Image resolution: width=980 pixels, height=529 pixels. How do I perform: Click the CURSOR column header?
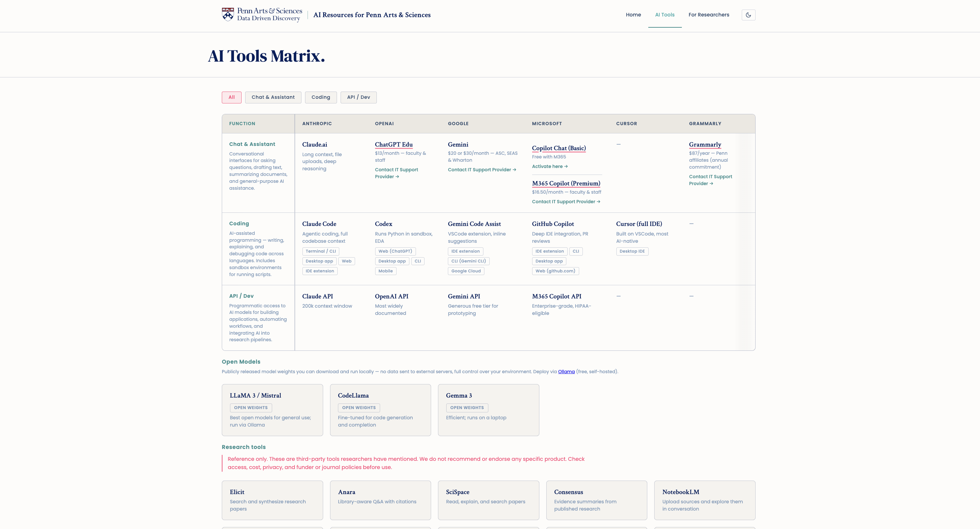(627, 124)
